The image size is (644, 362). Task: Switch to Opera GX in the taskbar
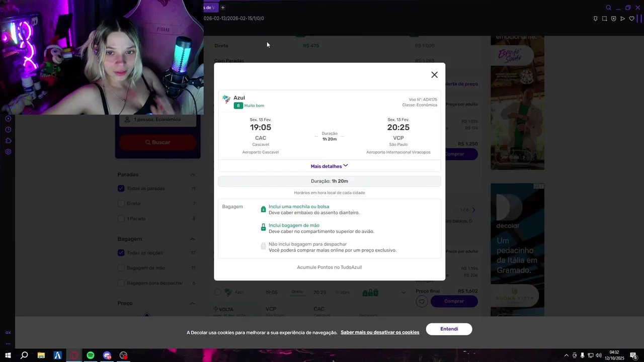74,355
